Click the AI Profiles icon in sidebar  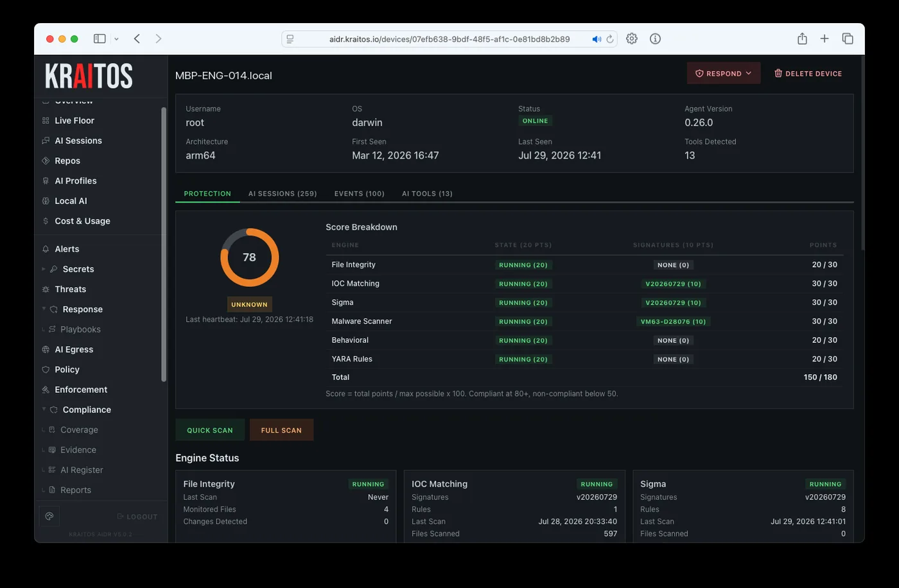(46, 181)
